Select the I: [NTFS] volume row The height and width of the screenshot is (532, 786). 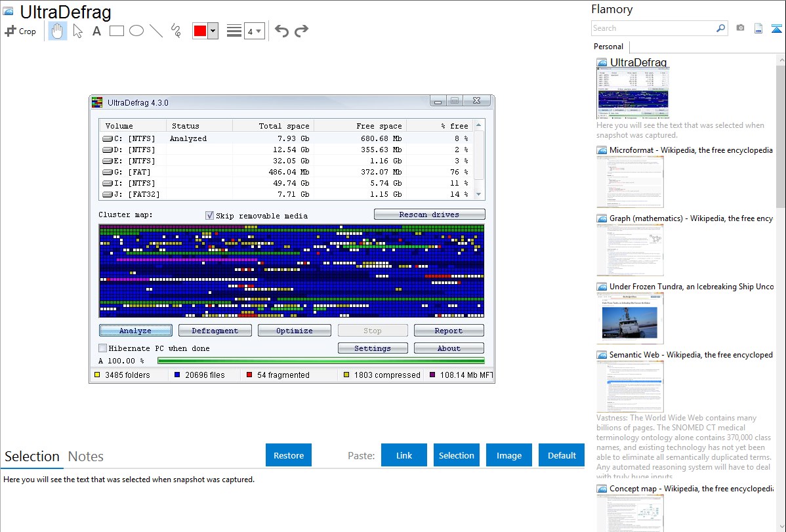point(286,183)
